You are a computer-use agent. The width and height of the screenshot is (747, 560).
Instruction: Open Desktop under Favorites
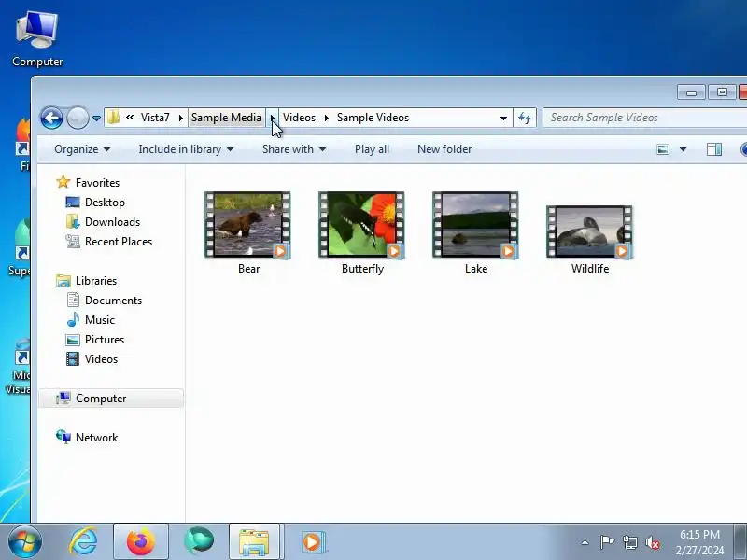[105, 203]
